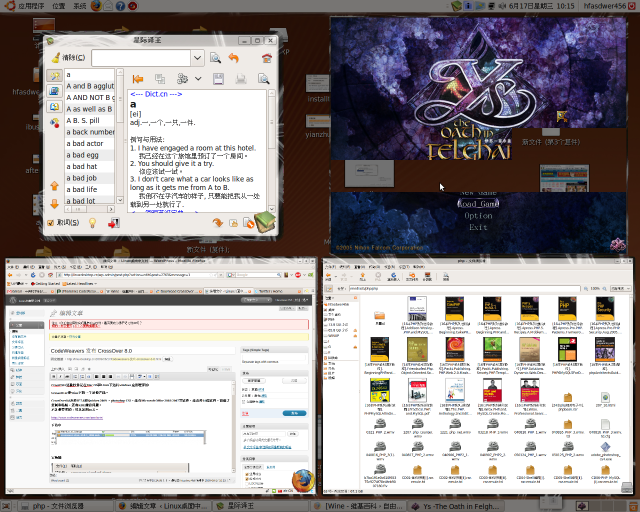
Task: Expand the dropdown arrow beside the gears icon
Action: click(x=198, y=79)
